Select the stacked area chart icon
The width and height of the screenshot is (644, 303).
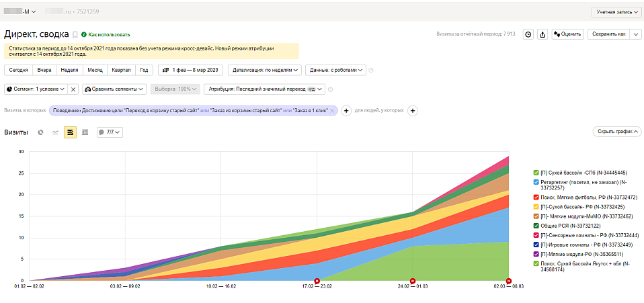[x=70, y=132]
